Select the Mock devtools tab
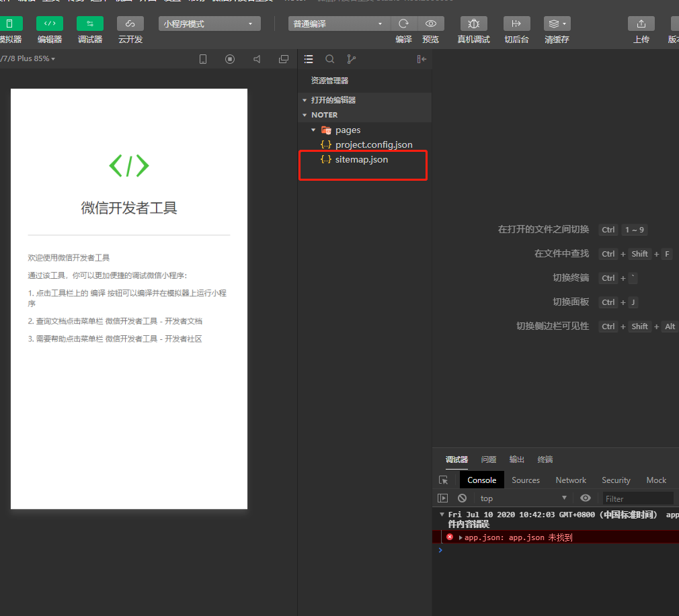 (x=656, y=480)
